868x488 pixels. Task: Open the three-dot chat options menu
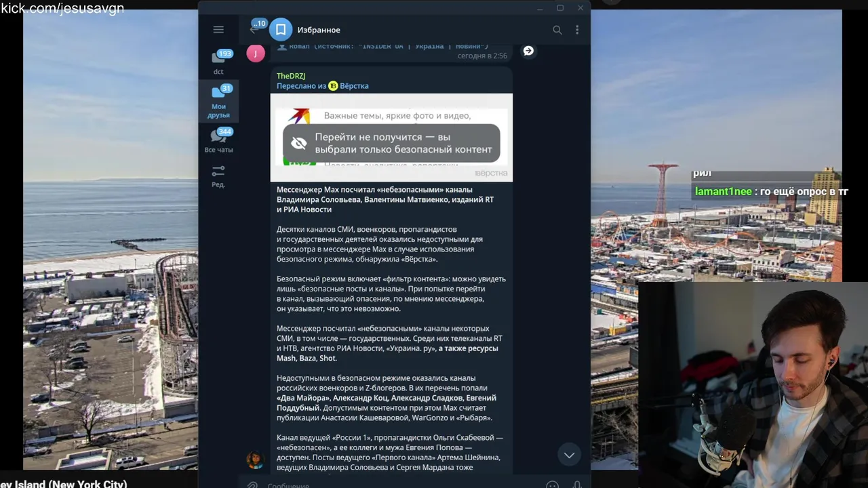(577, 30)
